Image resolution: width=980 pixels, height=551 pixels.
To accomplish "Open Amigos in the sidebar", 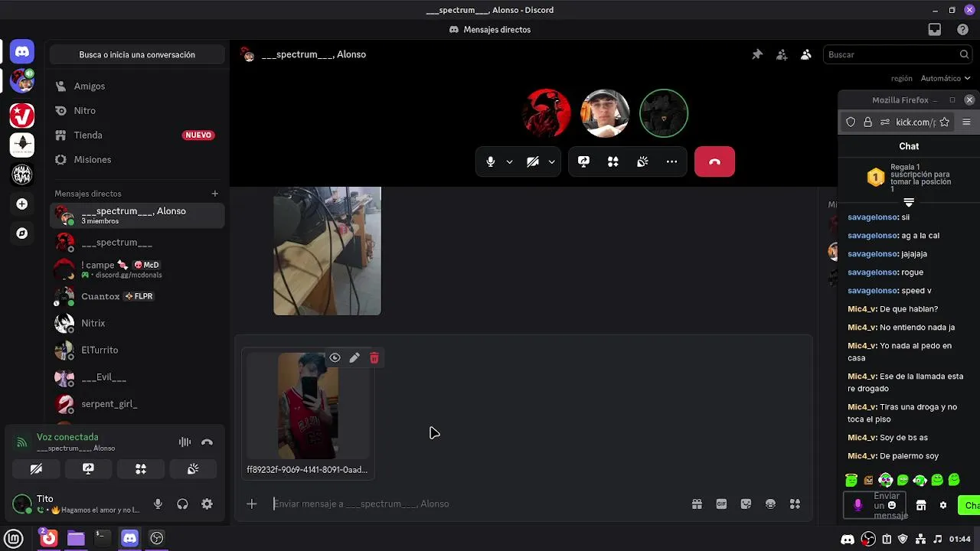I will 137,86.
